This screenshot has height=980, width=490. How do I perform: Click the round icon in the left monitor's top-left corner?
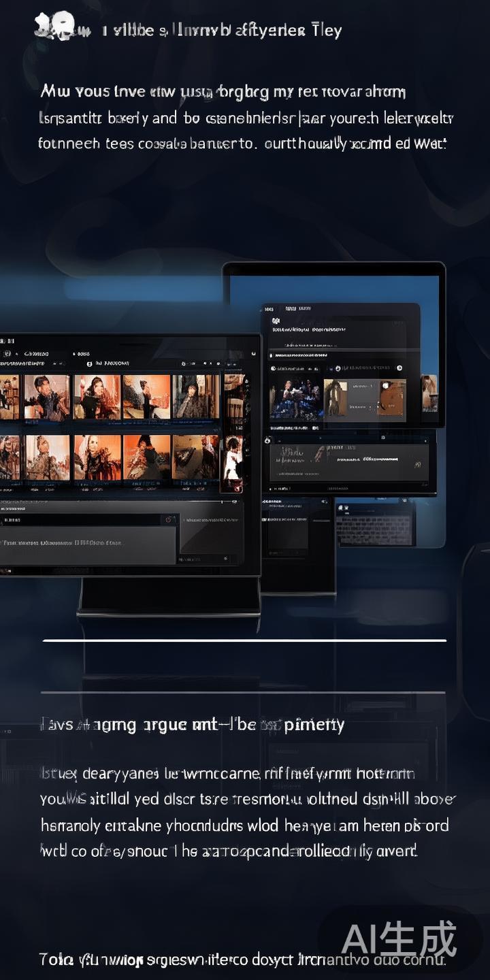click(6, 354)
